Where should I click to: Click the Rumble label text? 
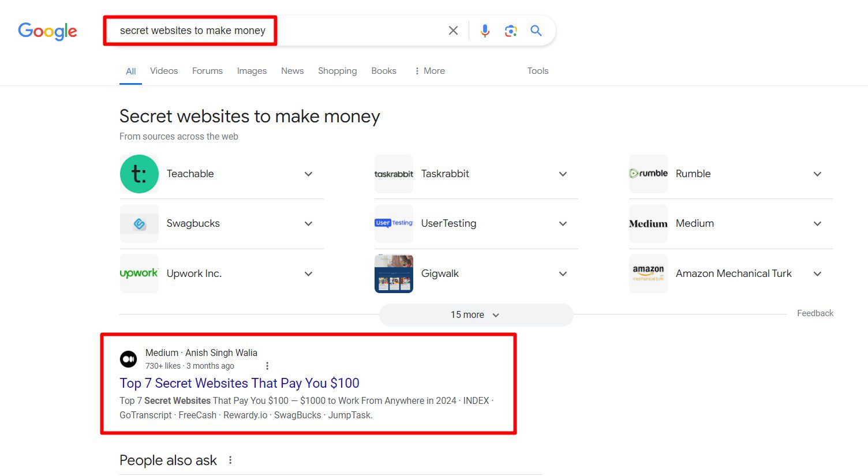(x=693, y=174)
